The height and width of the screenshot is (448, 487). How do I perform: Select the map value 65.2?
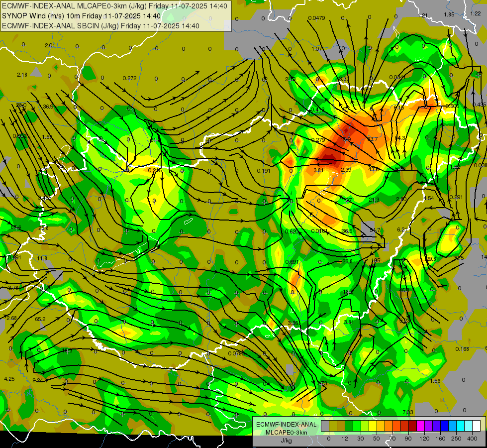tap(40, 319)
